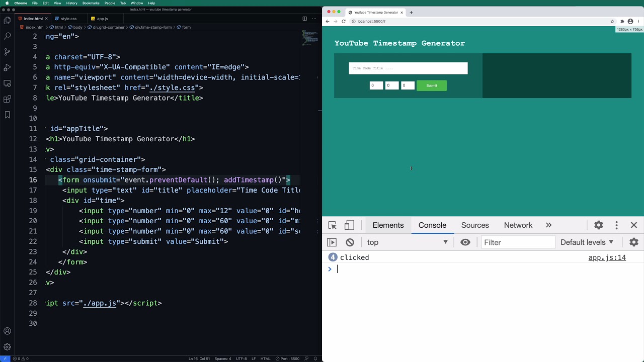Viewport: 644px width, 362px height.
Task: Click the remote window status bar indicator
Action: [x=5, y=358]
